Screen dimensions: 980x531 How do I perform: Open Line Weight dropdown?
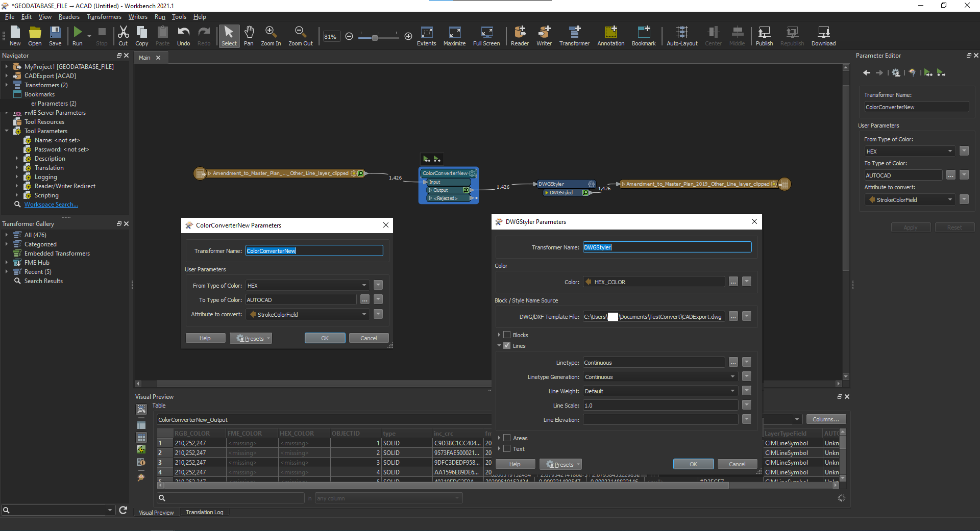click(x=660, y=391)
